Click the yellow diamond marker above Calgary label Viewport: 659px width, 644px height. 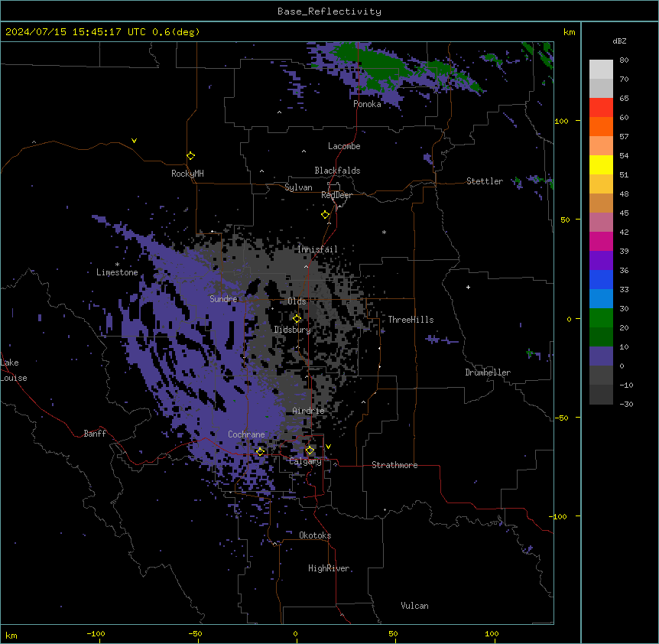coord(310,450)
